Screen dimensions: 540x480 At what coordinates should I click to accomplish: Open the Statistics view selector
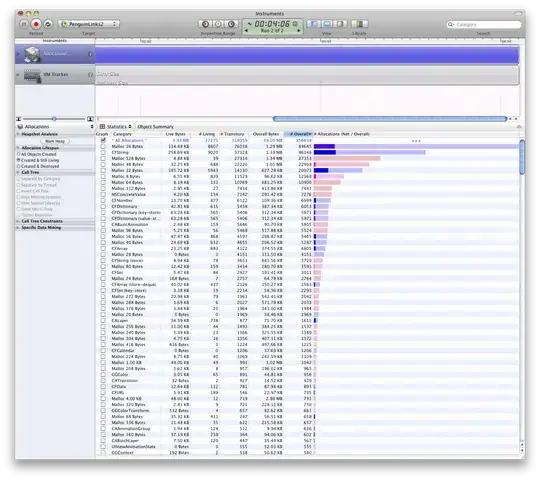[116, 127]
